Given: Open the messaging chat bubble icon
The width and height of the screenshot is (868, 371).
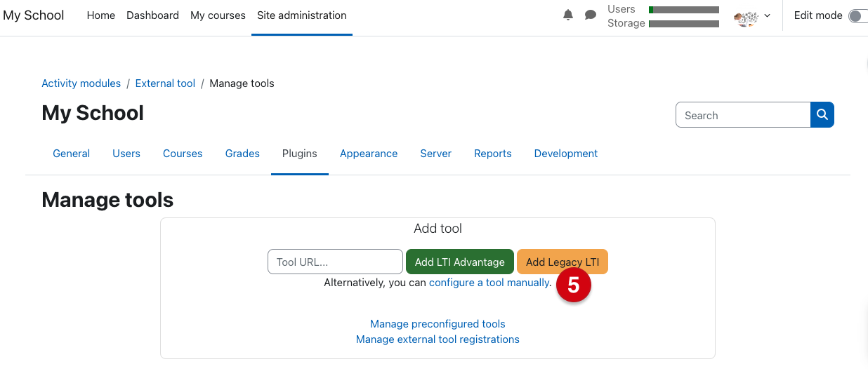Looking at the screenshot, I should click(591, 15).
